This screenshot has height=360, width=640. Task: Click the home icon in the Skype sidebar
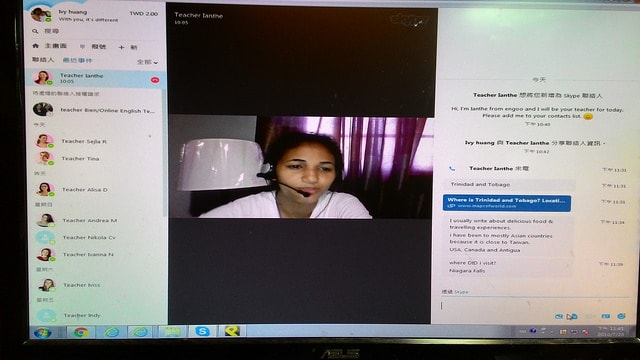pyautogui.click(x=36, y=46)
